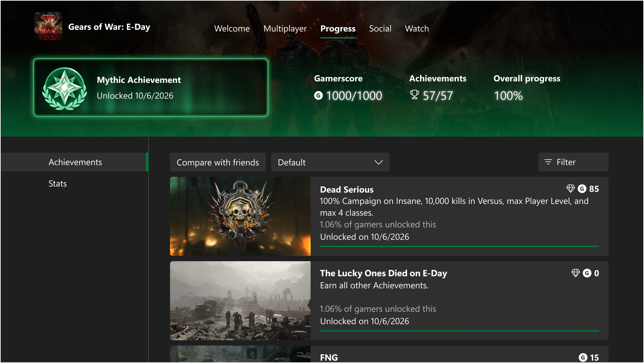Click The Lucky Ones progress bar

tap(460, 331)
